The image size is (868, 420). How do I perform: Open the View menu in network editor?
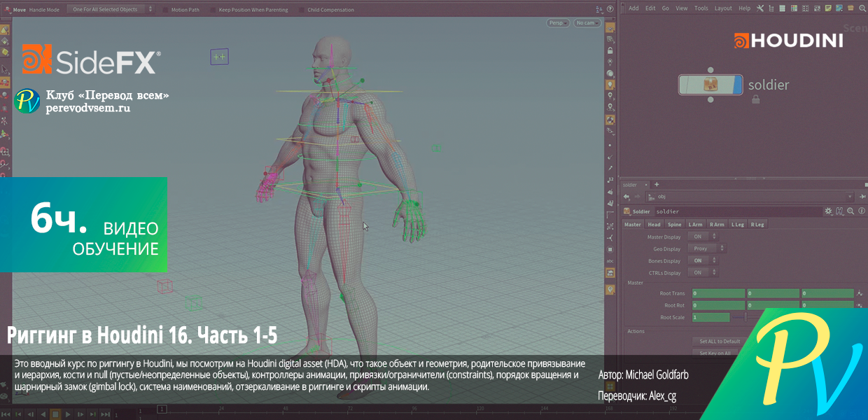pos(682,8)
